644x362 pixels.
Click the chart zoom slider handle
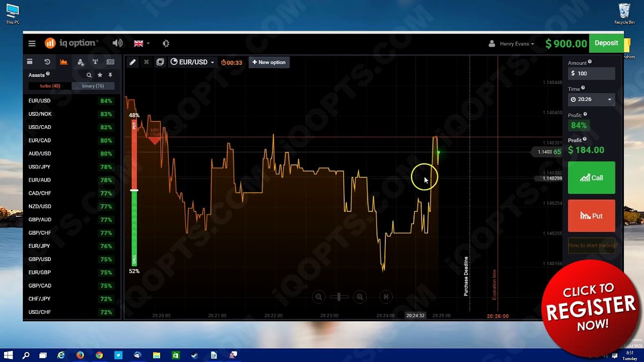(x=339, y=297)
